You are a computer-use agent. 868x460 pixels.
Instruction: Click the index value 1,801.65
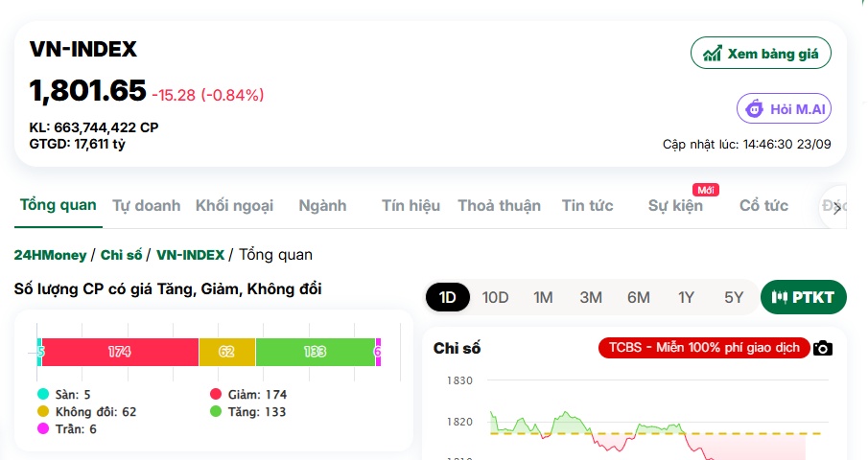(x=87, y=90)
